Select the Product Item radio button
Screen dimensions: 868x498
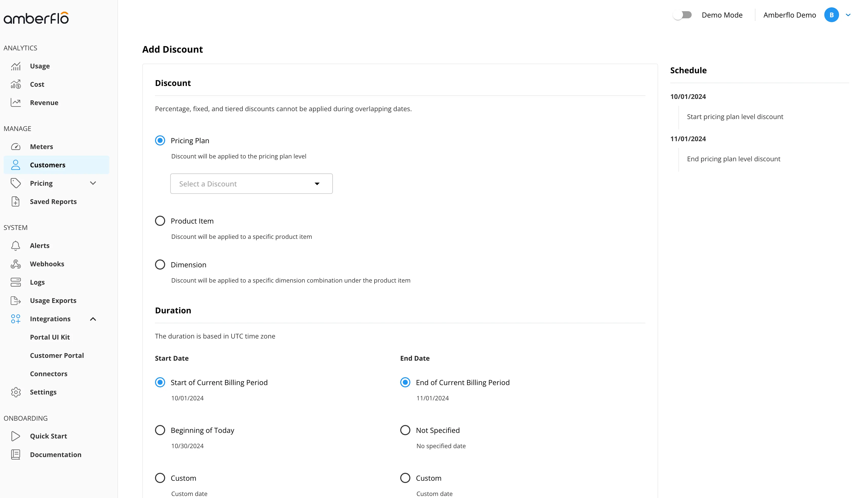point(160,221)
